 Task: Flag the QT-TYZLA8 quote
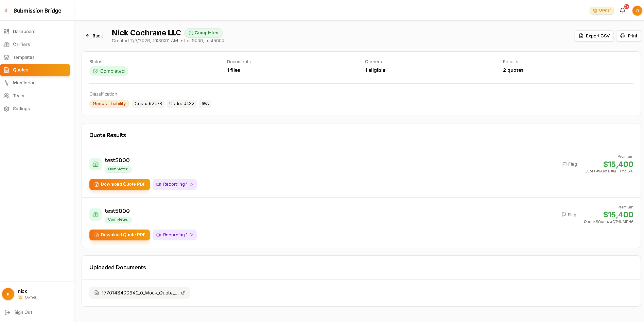(570, 164)
